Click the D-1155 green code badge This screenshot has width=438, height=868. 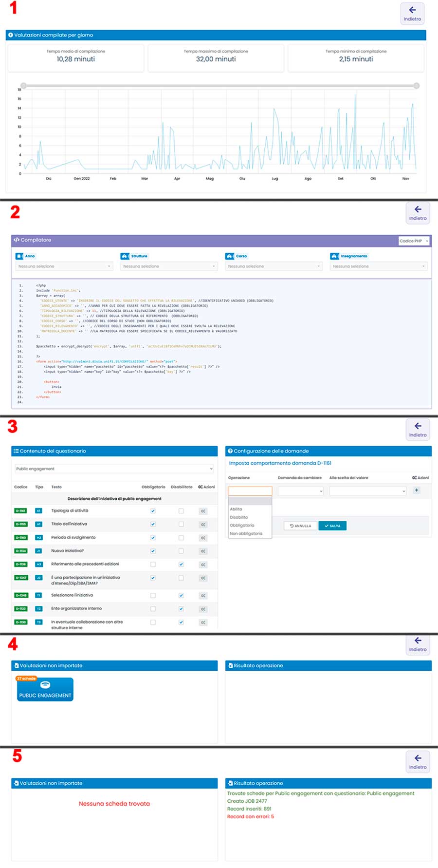(20, 524)
